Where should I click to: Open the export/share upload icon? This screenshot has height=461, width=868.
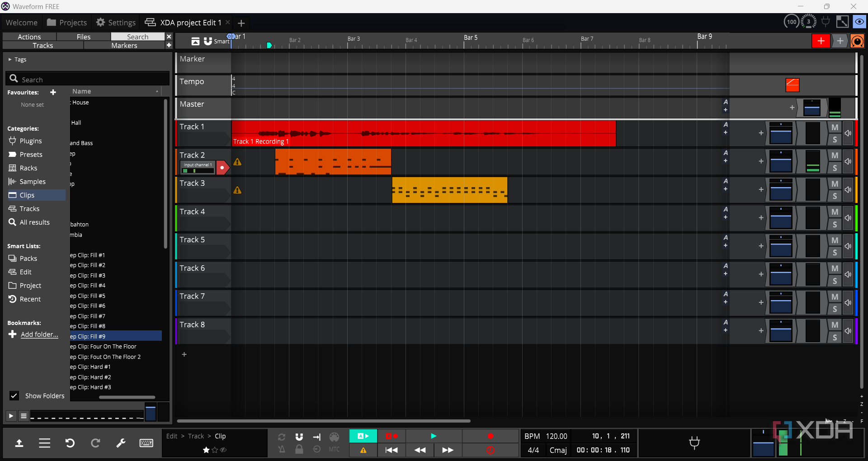19,443
